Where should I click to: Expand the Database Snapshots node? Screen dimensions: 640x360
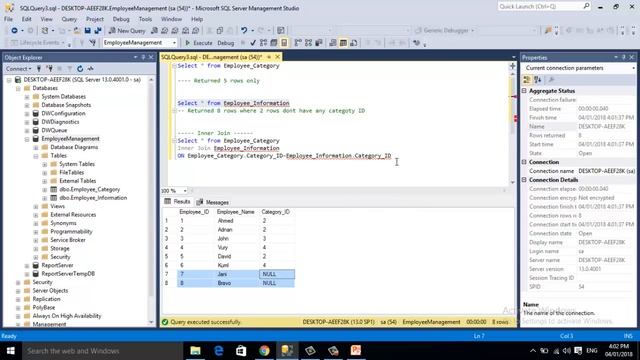tap(27, 105)
